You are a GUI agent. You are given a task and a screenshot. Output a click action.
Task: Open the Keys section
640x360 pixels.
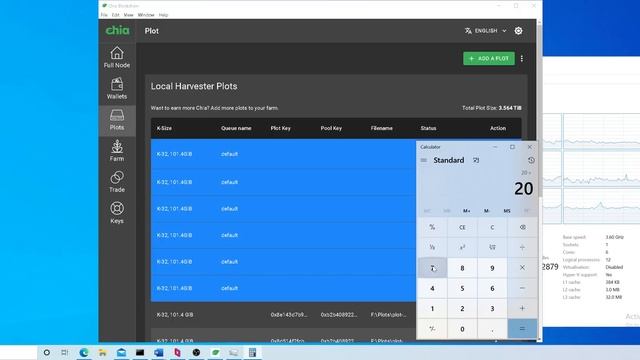click(x=117, y=213)
